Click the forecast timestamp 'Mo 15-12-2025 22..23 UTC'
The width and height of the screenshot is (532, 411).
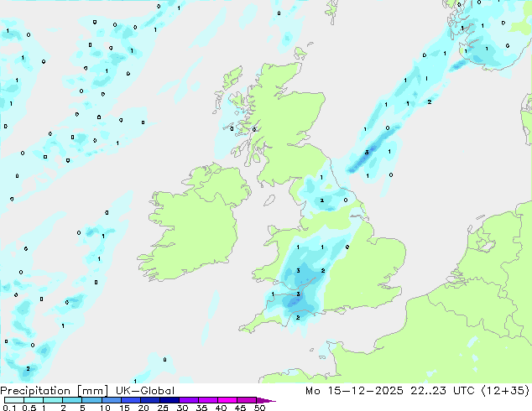click(x=389, y=391)
